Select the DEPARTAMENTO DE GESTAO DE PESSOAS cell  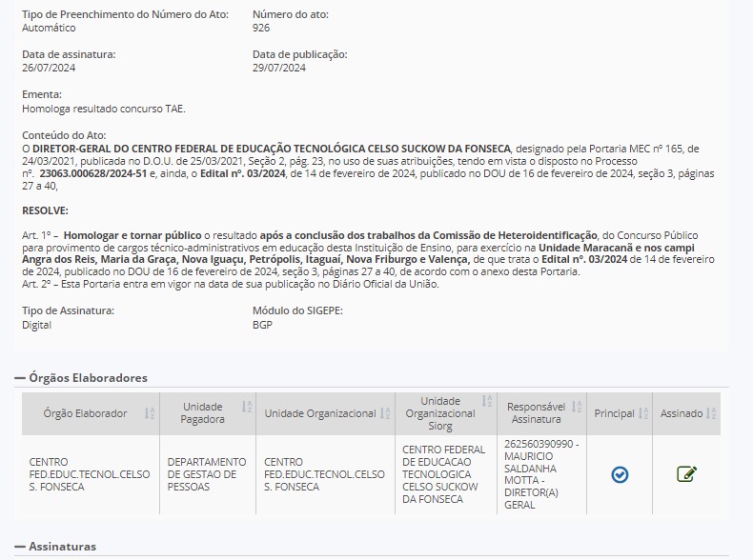[x=206, y=474]
